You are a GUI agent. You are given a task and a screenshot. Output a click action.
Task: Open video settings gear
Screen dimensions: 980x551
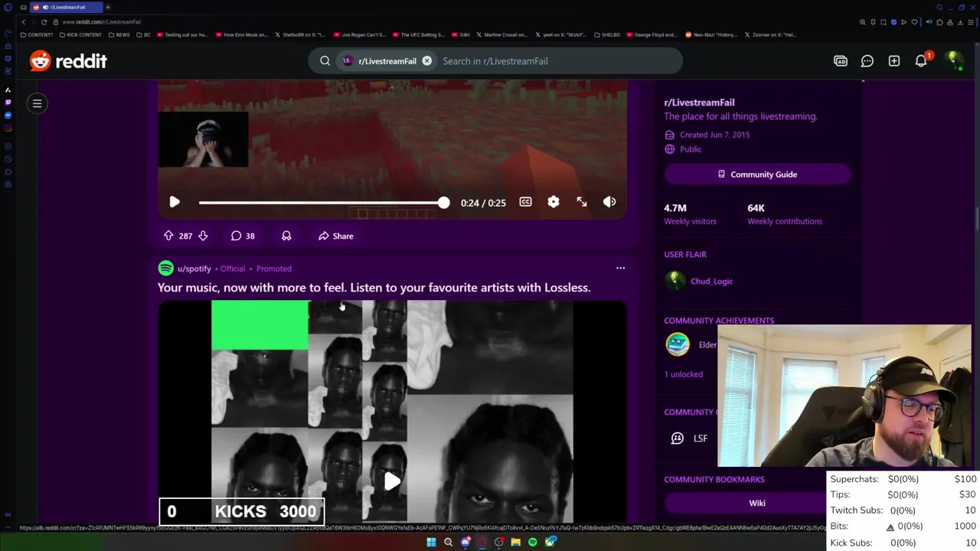tap(554, 202)
